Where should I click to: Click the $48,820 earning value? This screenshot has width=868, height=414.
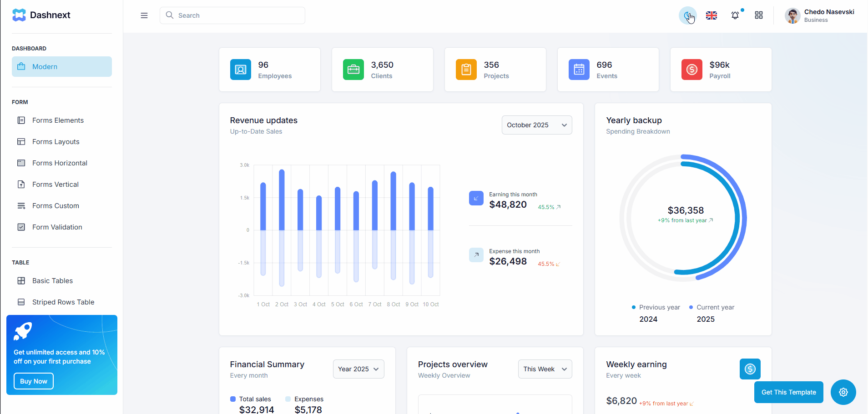click(508, 205)
